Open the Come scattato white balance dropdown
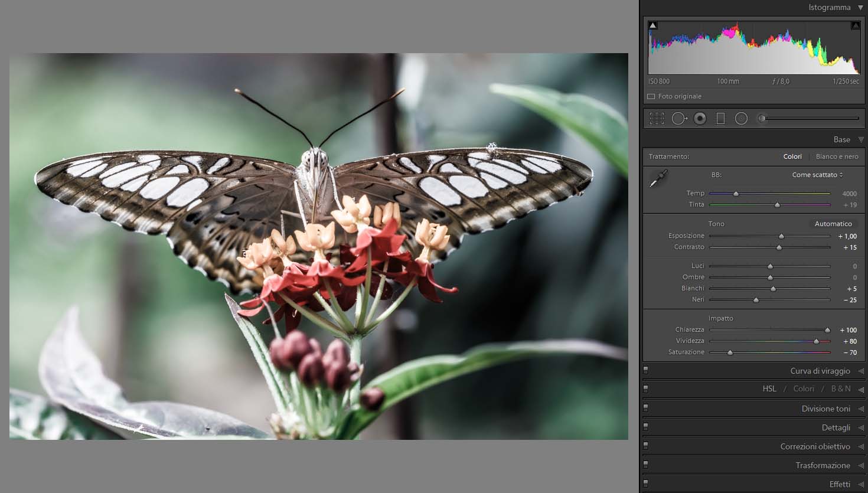The height and width of the screenshot is (493, 868). click(x=817, y=175)
